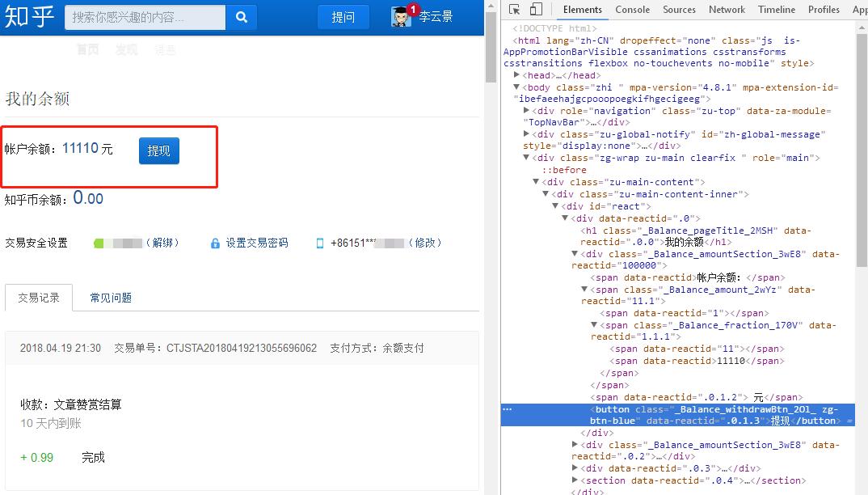This screenshot has height=495, width=868.
Task: Click the blue 提现 withdraw button
Action: point(158,150)
